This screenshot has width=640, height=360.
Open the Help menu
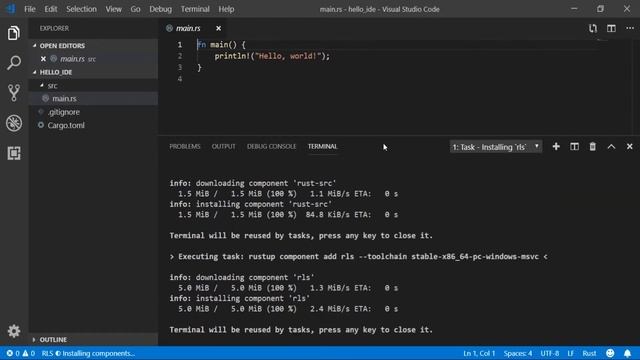pyautogui.click(x=226, y=9)
